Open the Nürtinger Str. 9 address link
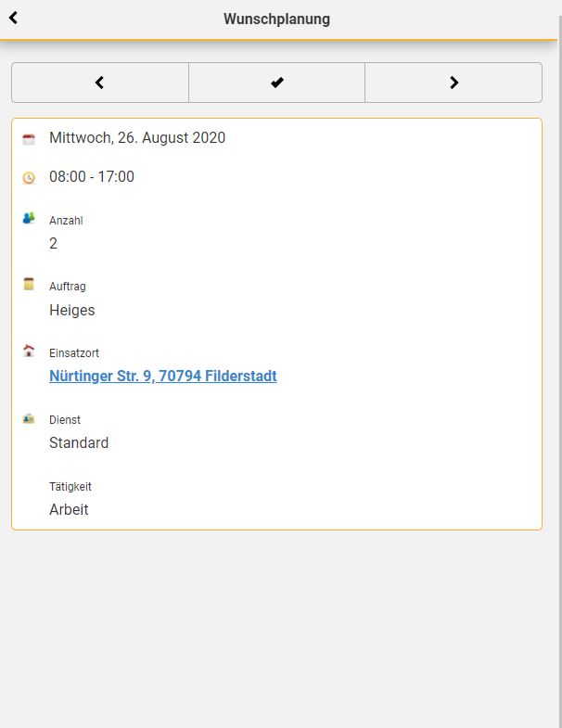This screenshot has height=728, width=562. [163, 376]
